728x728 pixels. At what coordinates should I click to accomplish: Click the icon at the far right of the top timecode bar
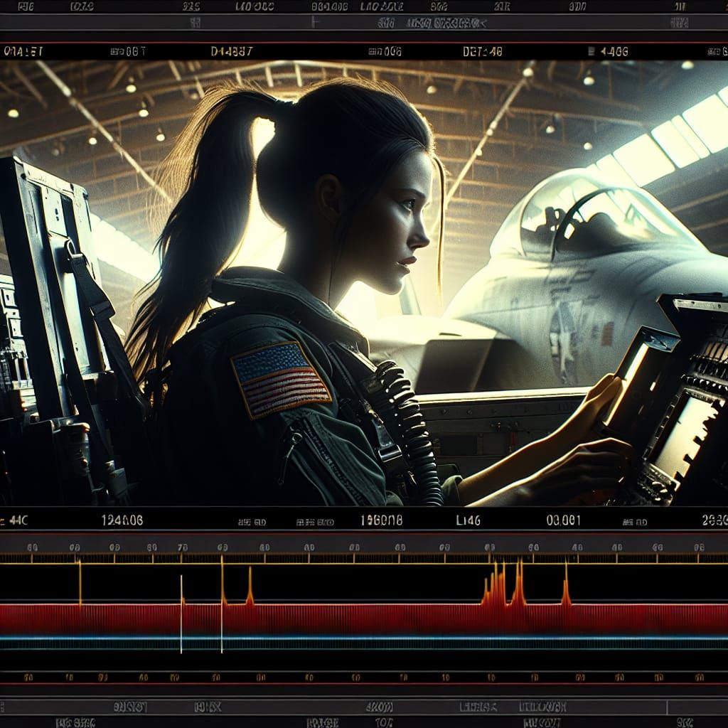click(x=712, y=52)
